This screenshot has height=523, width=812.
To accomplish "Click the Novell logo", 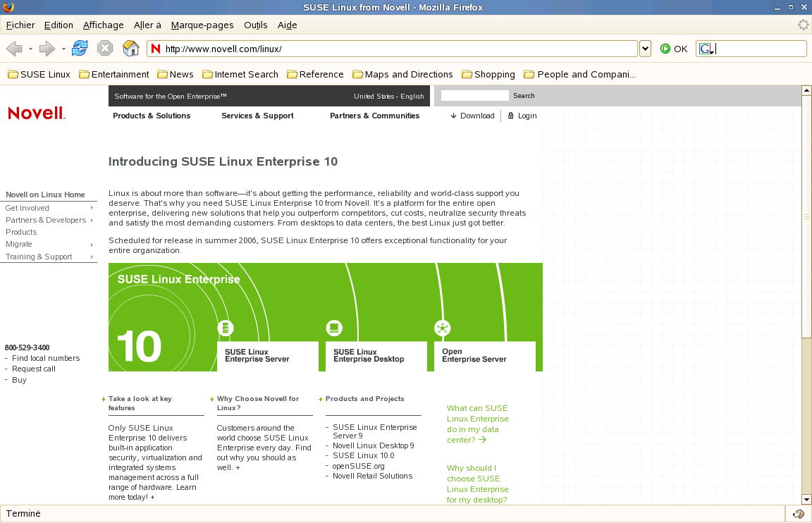I will (x=36, y=113).
